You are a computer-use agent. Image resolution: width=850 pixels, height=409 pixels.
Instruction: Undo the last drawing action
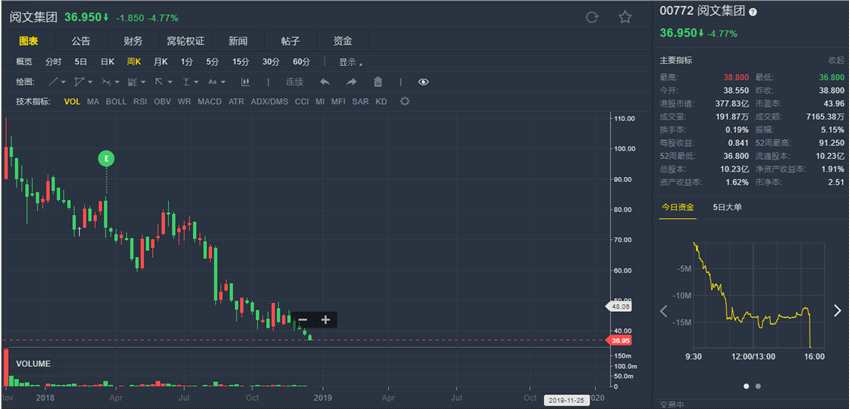coord(325,82)
